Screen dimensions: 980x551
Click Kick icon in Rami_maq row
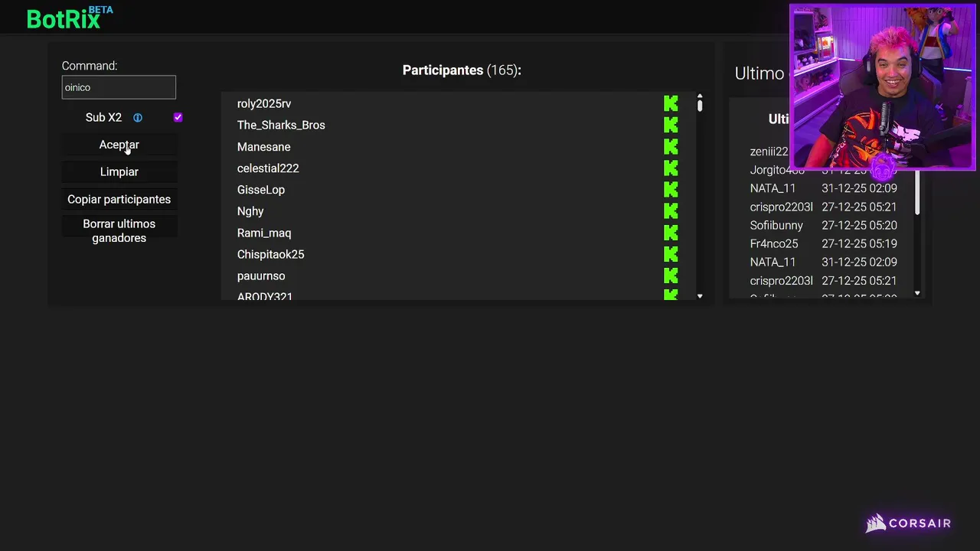[671, 233]
